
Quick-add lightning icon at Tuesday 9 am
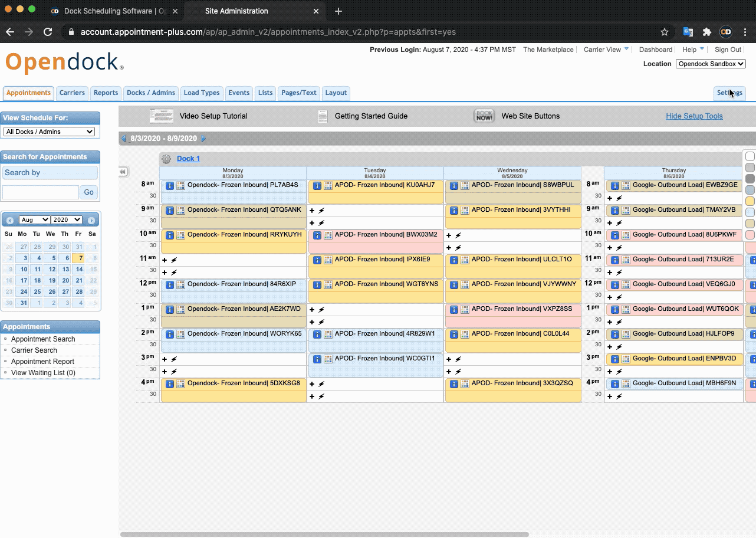point(321,211)
